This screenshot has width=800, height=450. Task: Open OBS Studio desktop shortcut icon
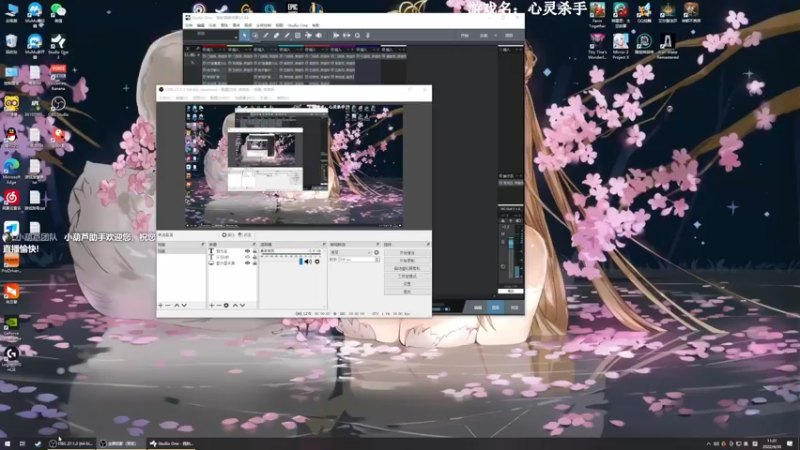[x=58, y=107]
